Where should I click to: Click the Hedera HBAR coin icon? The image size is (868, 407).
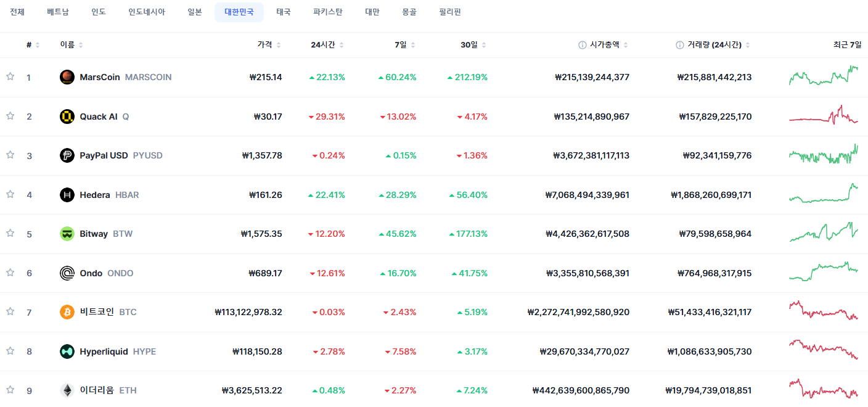tap(67, 195)
